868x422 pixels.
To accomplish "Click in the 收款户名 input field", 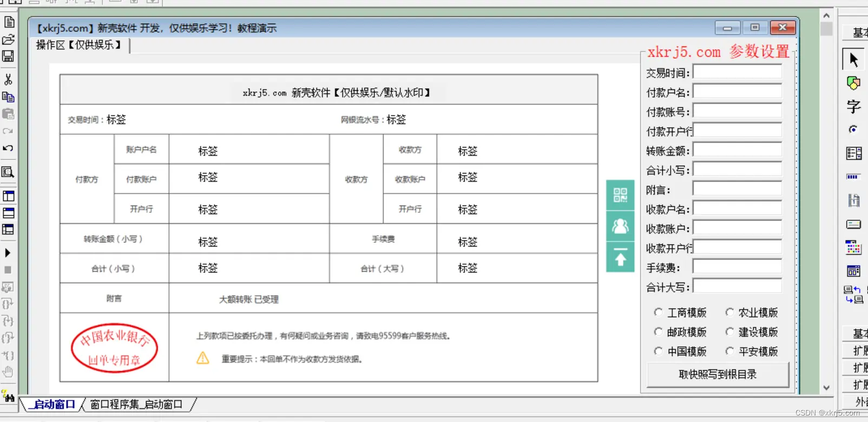I will 737,209.
